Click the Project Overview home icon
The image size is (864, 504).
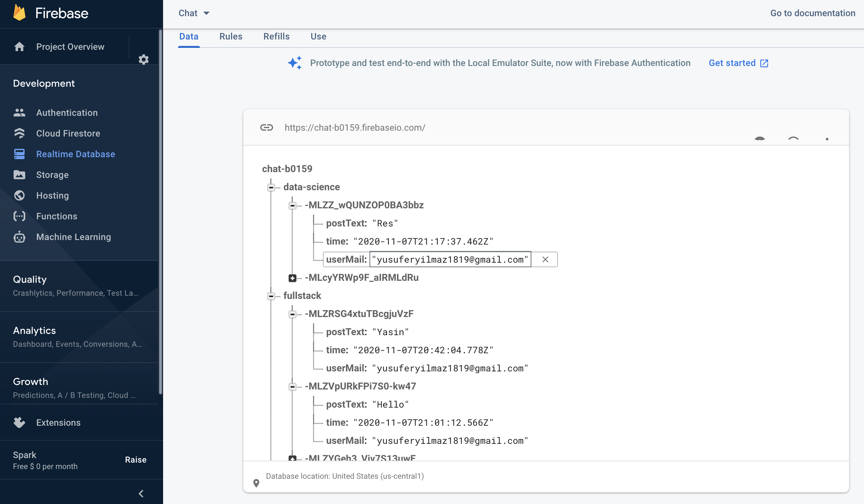19,47
